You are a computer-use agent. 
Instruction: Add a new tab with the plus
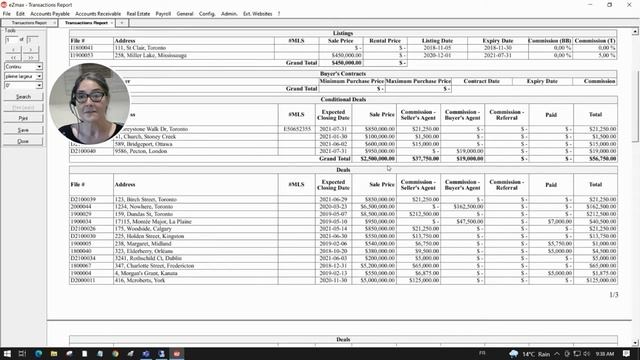[122, 23]
